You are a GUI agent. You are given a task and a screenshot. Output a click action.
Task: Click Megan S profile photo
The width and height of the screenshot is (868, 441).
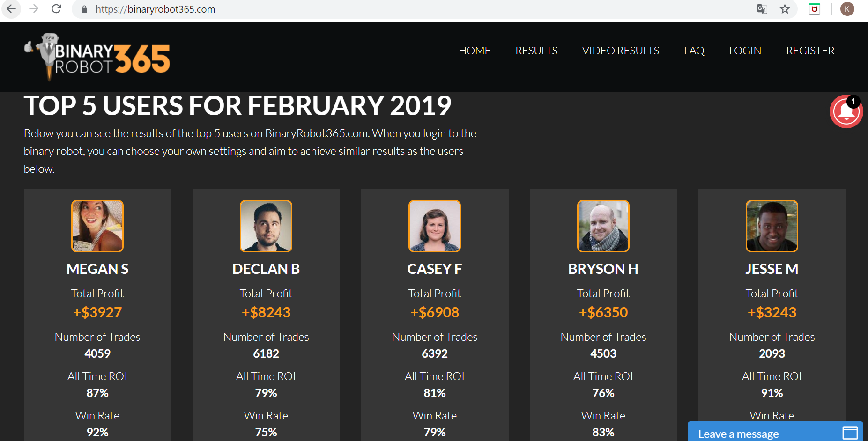pos(97,226)
